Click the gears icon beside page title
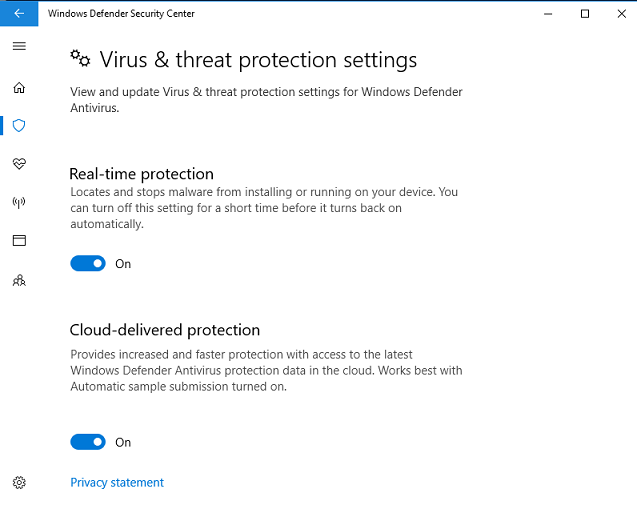The width and height of the screenshot is (637, 505). (80, 59)
